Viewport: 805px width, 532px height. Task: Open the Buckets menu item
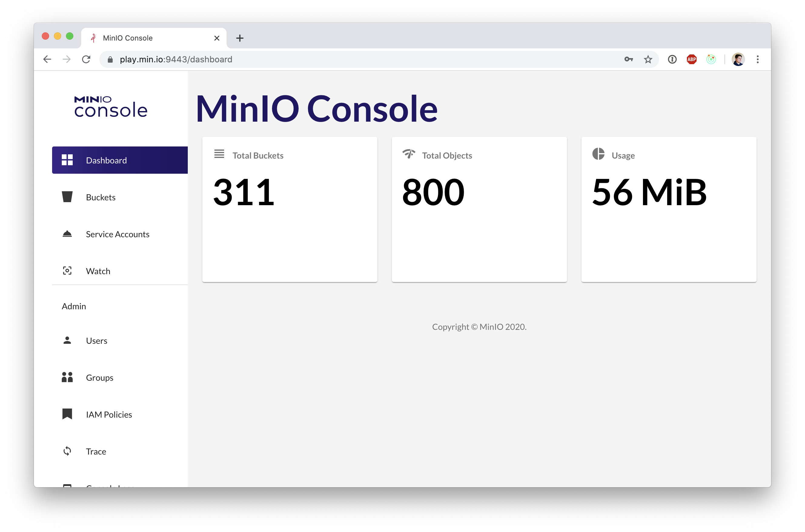[x=101, y=198]
